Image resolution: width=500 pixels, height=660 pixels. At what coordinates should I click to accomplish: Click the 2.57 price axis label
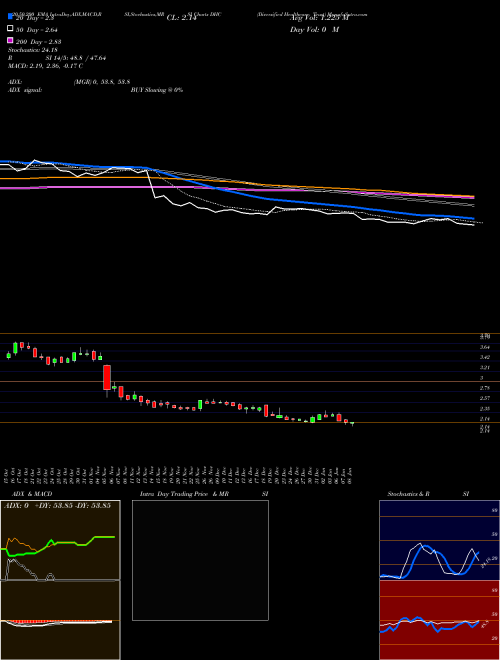click(x=485, y=398)
